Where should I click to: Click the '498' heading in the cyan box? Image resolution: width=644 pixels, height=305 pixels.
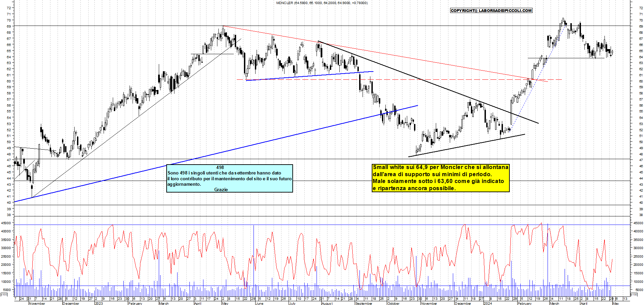point(220,167)
